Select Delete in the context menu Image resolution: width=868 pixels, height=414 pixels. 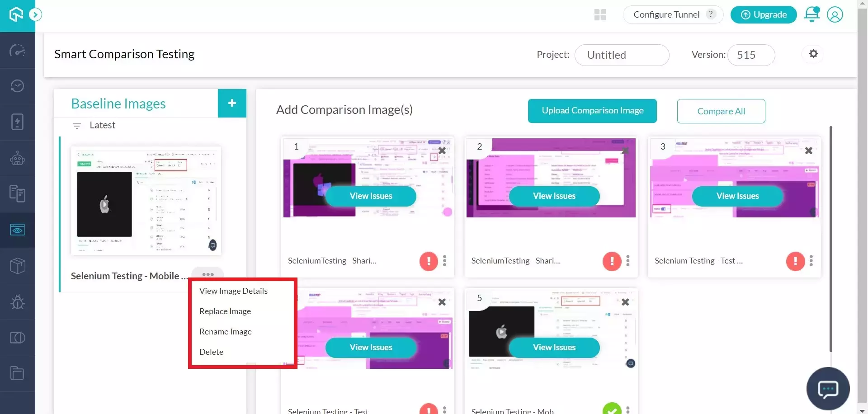[211, 352]
